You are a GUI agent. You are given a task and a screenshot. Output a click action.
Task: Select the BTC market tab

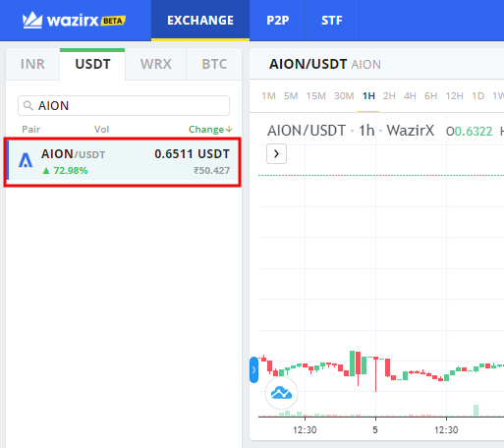point(214,64)
